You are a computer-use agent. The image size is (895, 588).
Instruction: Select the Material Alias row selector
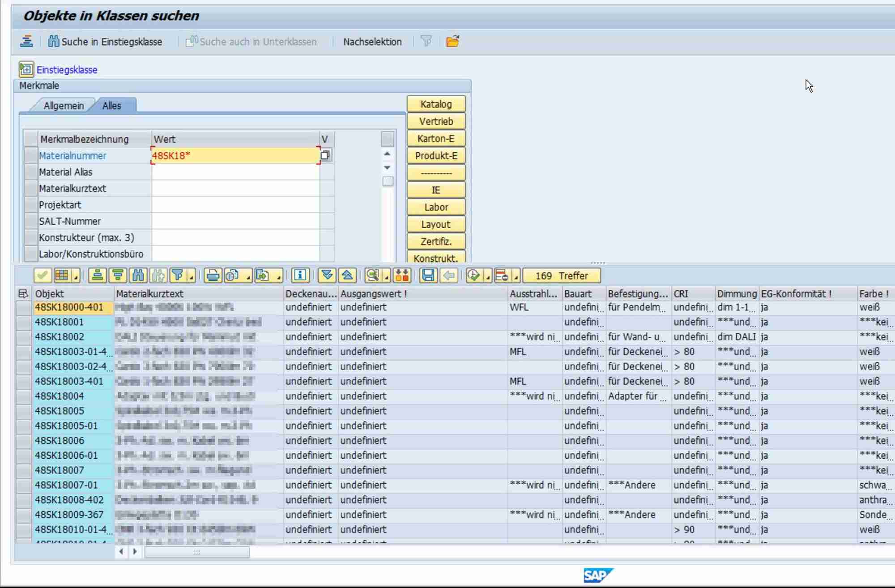tap(31, 172)
